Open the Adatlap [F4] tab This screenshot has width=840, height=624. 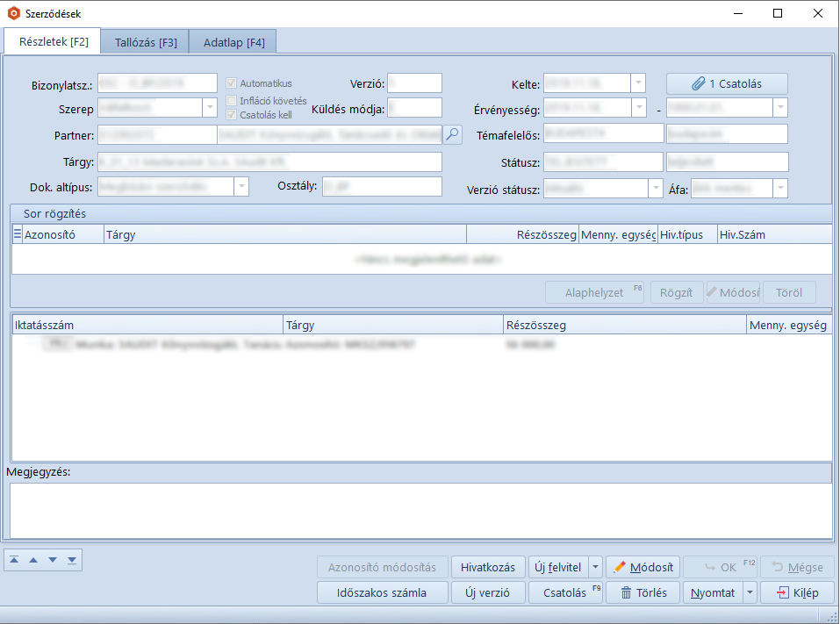[233, 41]
